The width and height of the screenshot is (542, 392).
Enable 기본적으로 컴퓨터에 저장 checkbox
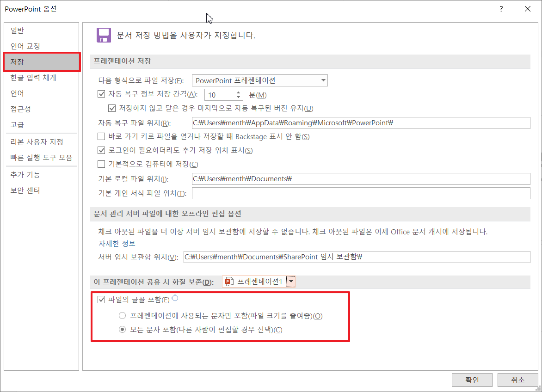pyautogui.click(x=101, y=164)
